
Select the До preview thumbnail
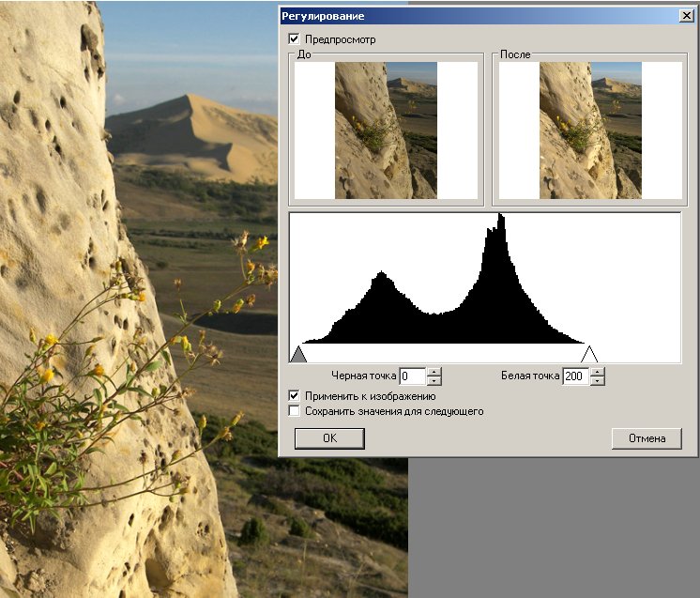click(x=386, y=130)
